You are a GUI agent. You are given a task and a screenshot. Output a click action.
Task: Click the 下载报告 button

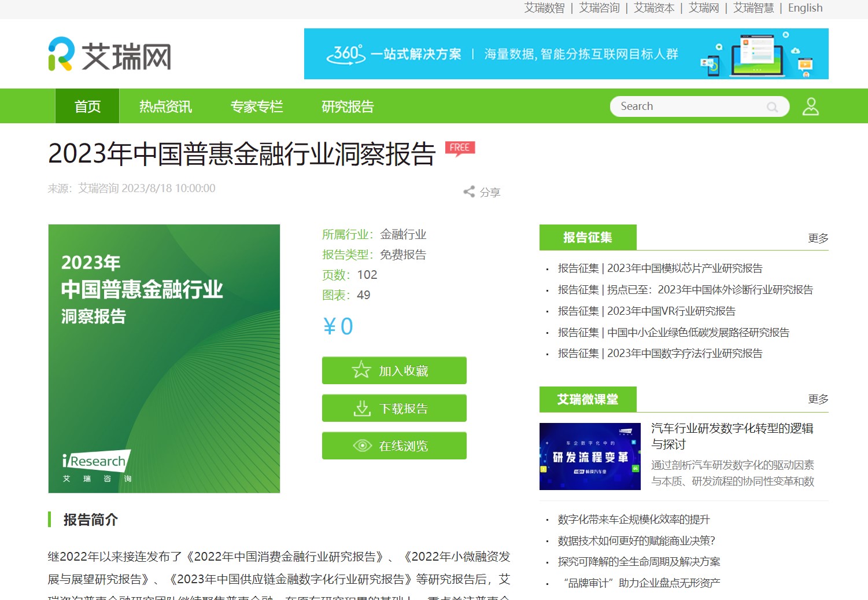tap(394, 408)
